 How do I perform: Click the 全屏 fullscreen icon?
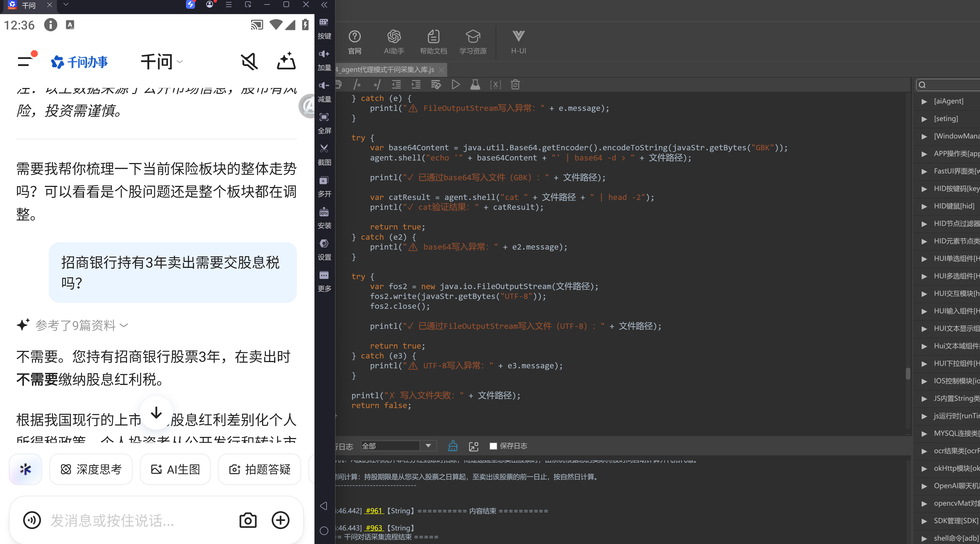(324, 124)
